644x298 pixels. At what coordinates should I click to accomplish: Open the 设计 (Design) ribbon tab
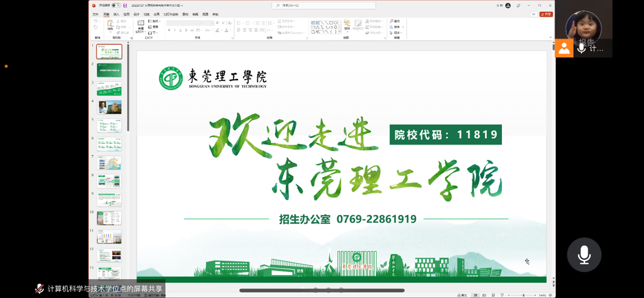136,14
